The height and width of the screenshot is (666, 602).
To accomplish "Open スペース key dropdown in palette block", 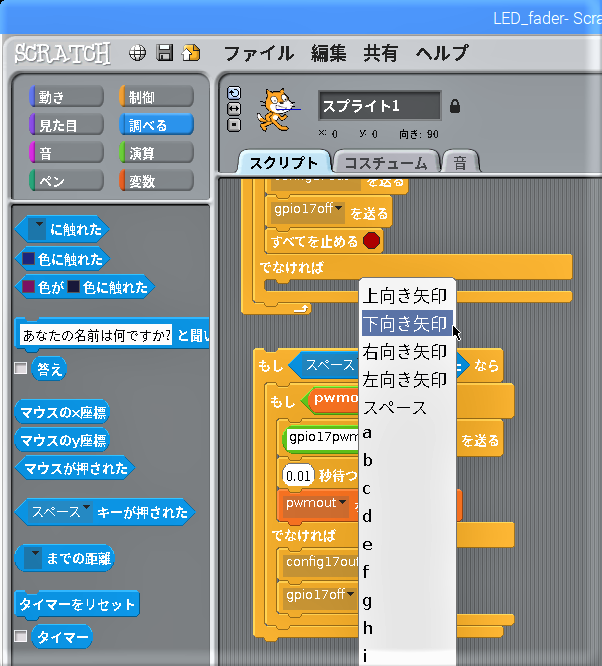I will pyautogui.click(x=87, y=507).
